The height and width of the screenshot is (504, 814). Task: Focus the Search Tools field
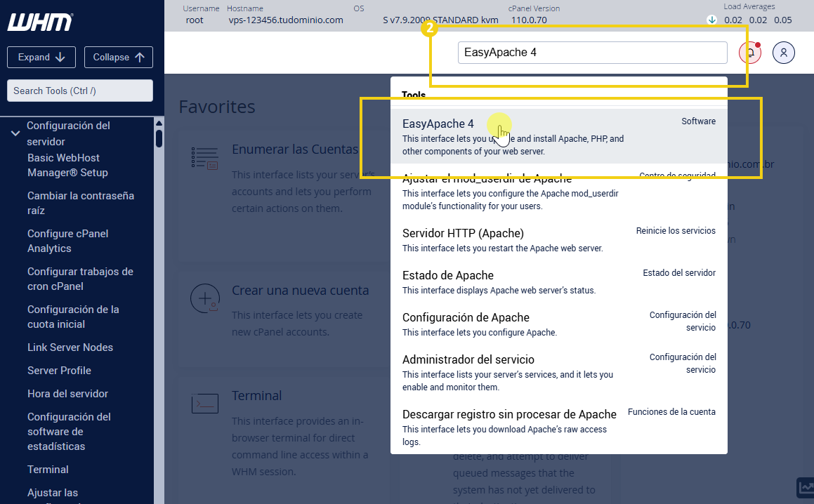80,91
